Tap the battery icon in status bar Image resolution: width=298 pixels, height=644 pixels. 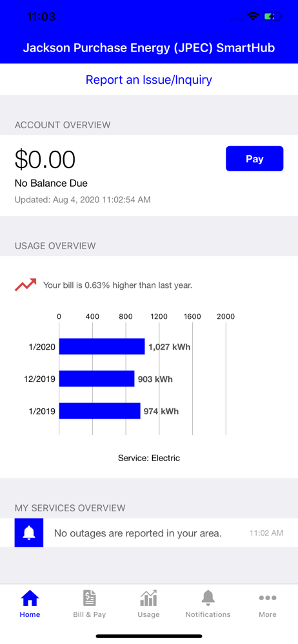pos(272,17)
